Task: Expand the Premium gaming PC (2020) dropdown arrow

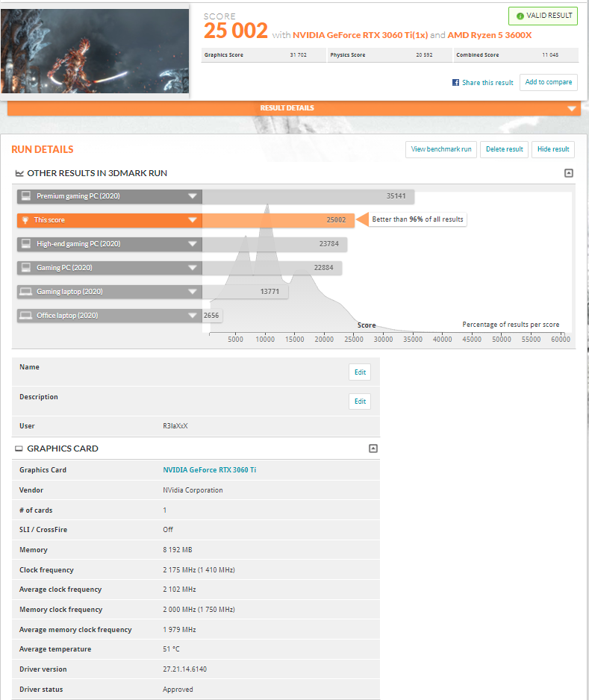Action: coord(193,196)
